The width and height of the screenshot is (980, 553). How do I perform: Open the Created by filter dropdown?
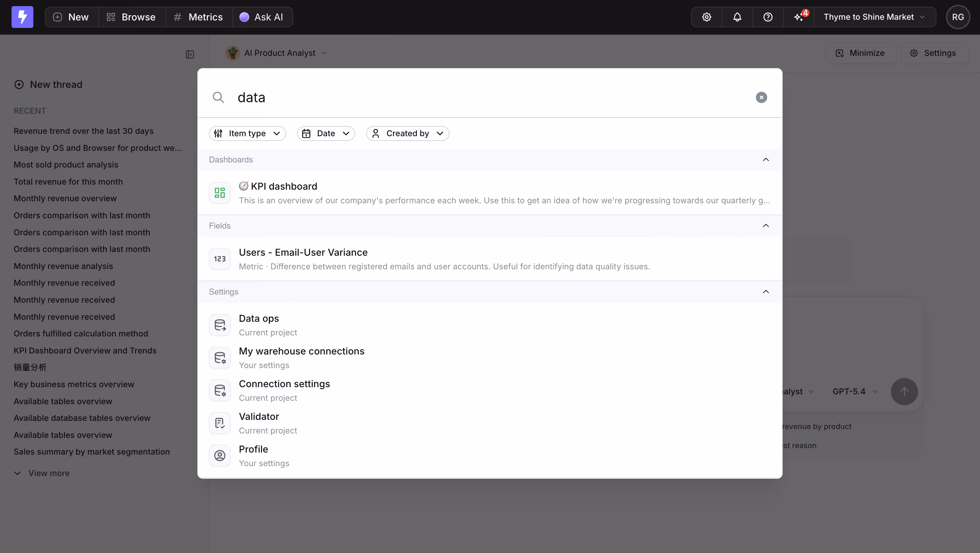coord(407,133)
